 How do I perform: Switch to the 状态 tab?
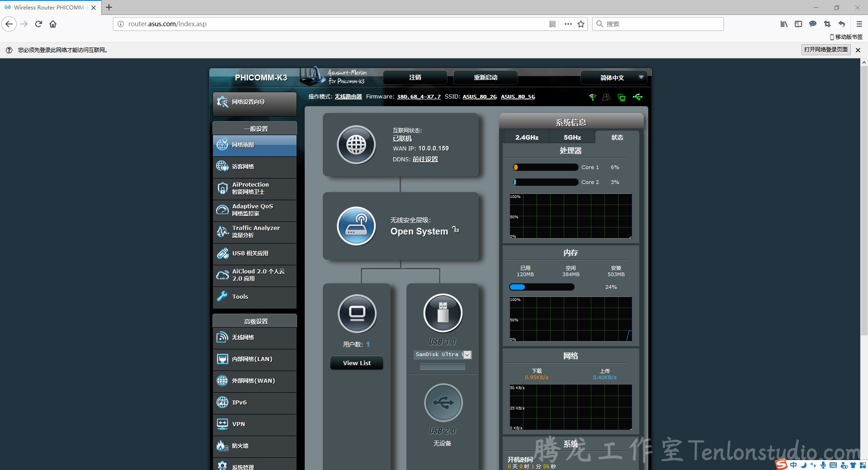click(617, 137)
